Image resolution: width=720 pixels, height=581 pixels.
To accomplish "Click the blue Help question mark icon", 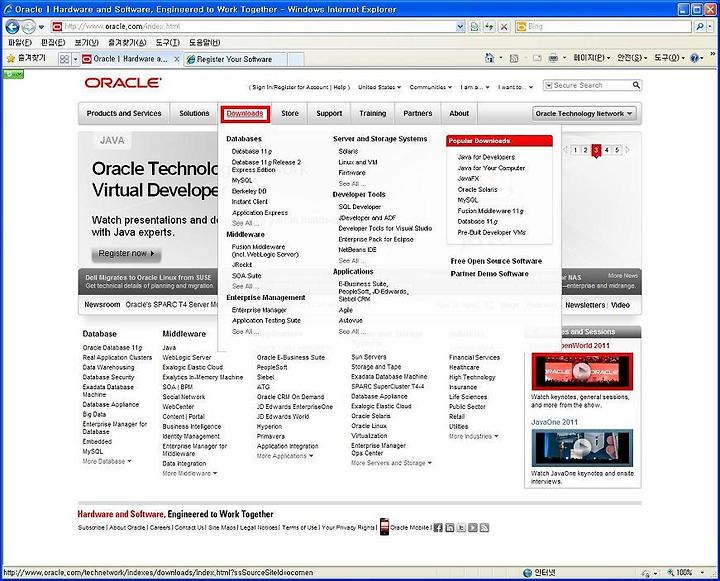I will click(x=695, y=58).
